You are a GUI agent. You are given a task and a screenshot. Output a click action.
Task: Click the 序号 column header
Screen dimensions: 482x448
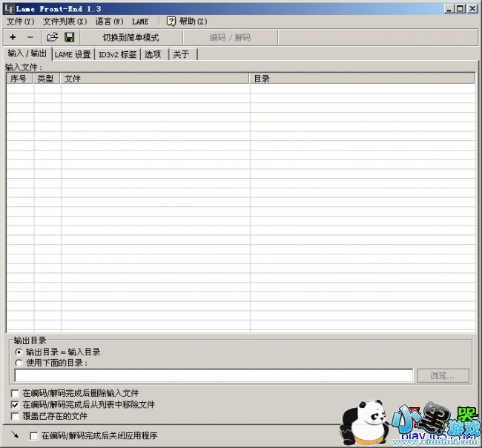tap(20, 79)
